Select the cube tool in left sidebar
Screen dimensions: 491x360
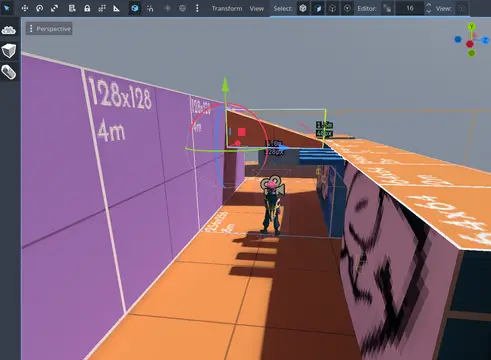click(9, 51)
